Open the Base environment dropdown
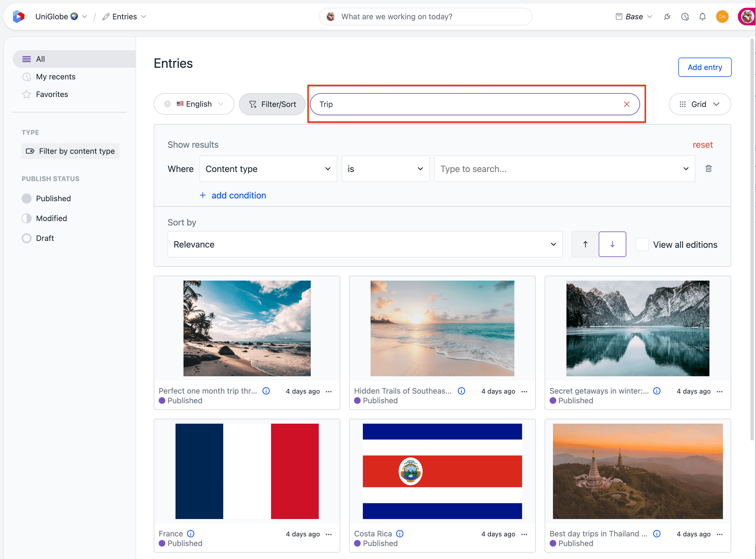The height and width of the screenshot is (559, 756). click(x=634, y=17)
